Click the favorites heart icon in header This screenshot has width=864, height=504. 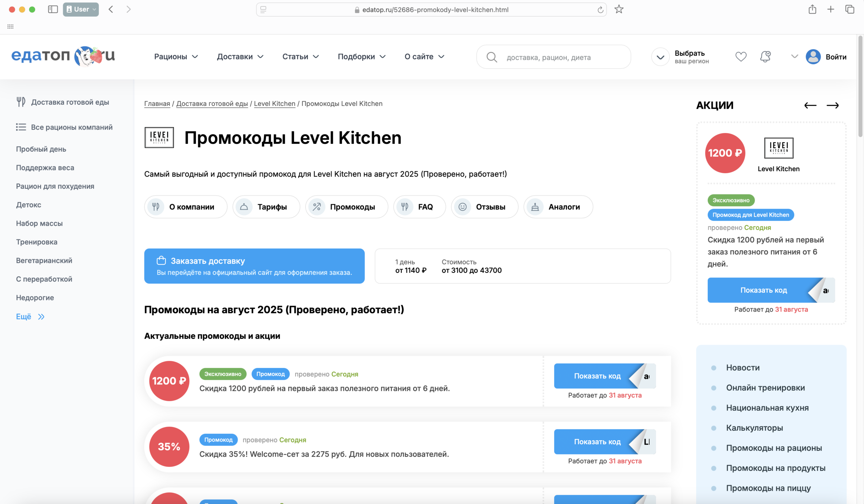[x=740, y=57]
